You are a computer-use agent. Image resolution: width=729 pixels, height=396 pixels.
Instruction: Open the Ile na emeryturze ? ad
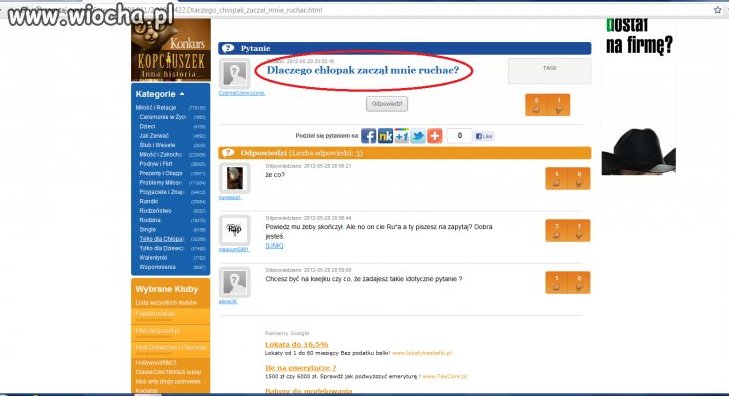point(300,368)
